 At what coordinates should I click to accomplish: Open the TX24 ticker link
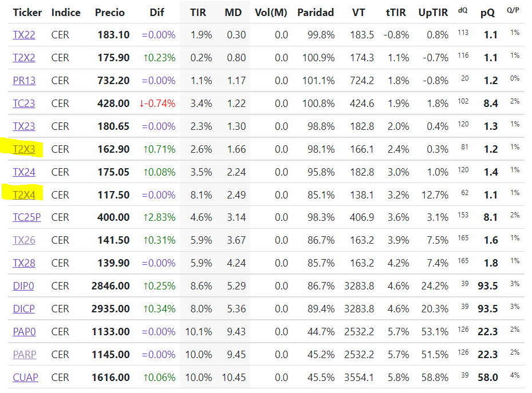coord(23,172)
